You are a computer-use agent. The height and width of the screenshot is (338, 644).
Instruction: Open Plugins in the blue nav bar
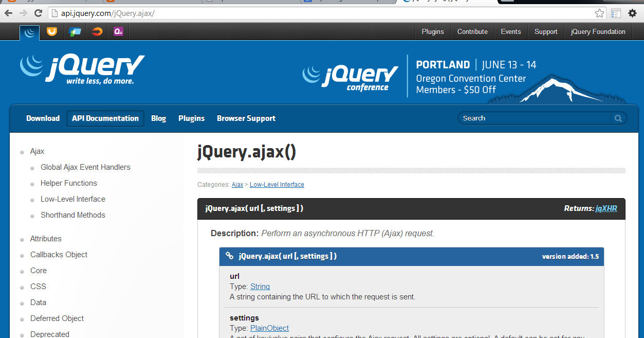coord(192,118)
